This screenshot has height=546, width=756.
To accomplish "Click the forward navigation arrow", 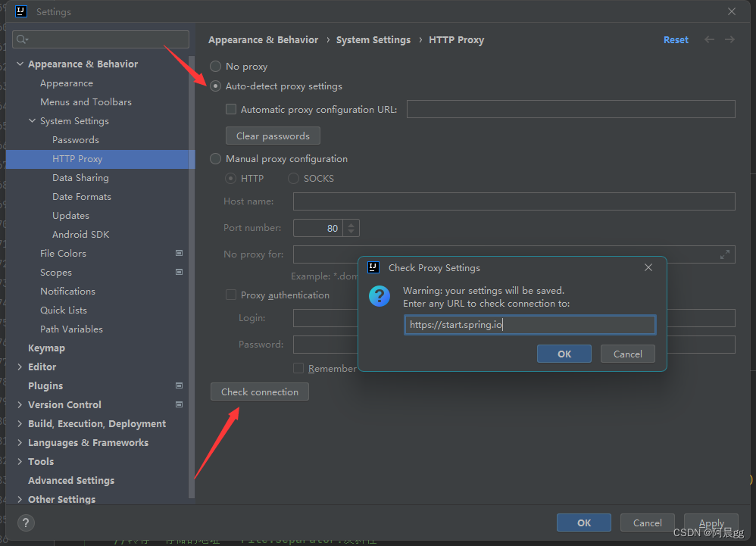I will point(729,39).
